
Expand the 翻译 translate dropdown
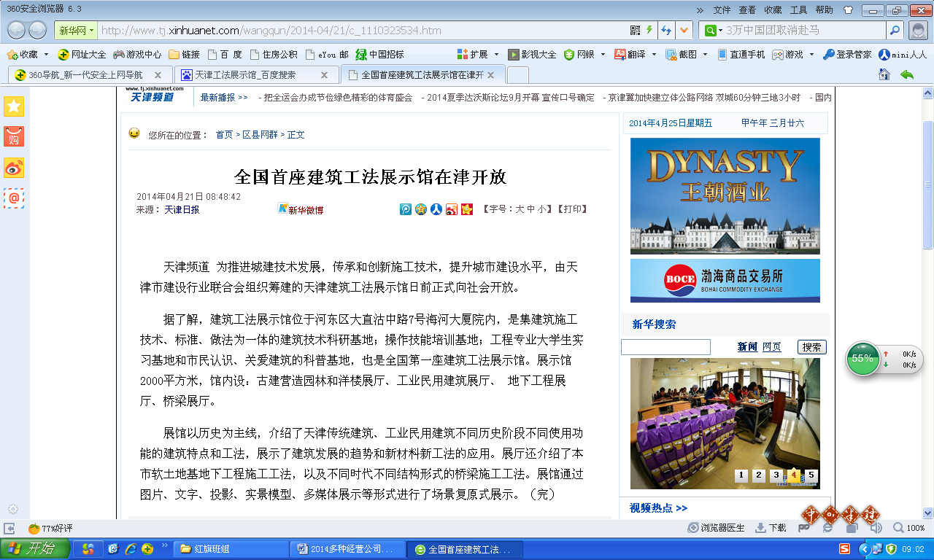tap(654, 54)
